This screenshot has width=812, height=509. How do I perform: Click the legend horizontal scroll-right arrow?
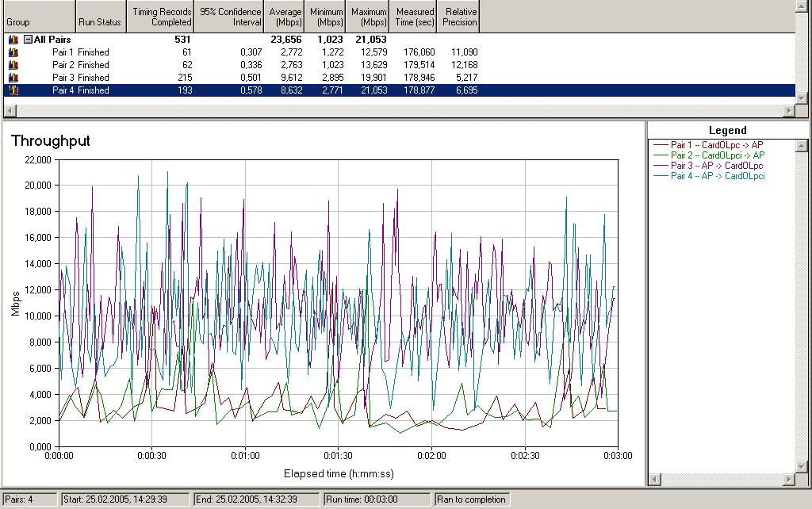[x=789, y=480]
